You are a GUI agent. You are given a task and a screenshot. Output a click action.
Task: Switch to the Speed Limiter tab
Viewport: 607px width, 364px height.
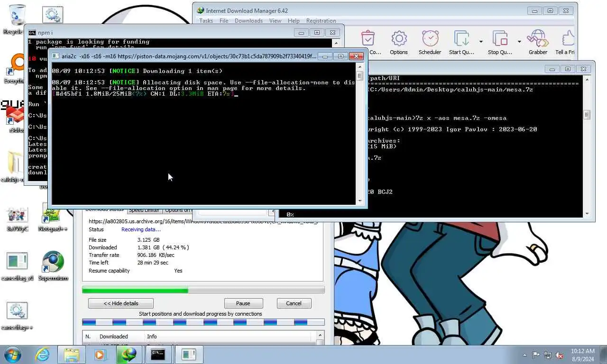coord(144,210)
